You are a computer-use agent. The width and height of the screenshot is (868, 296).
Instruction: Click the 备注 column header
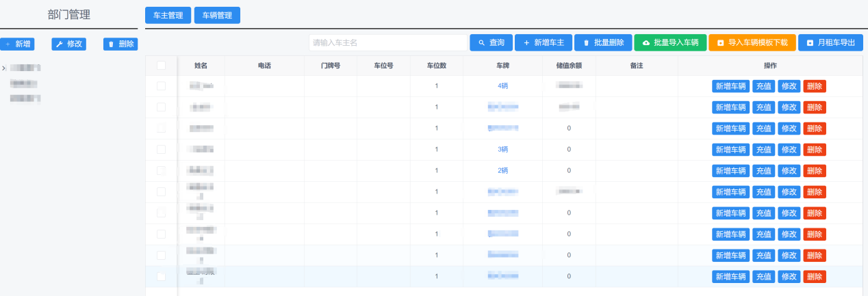click(x=636, y=66)
